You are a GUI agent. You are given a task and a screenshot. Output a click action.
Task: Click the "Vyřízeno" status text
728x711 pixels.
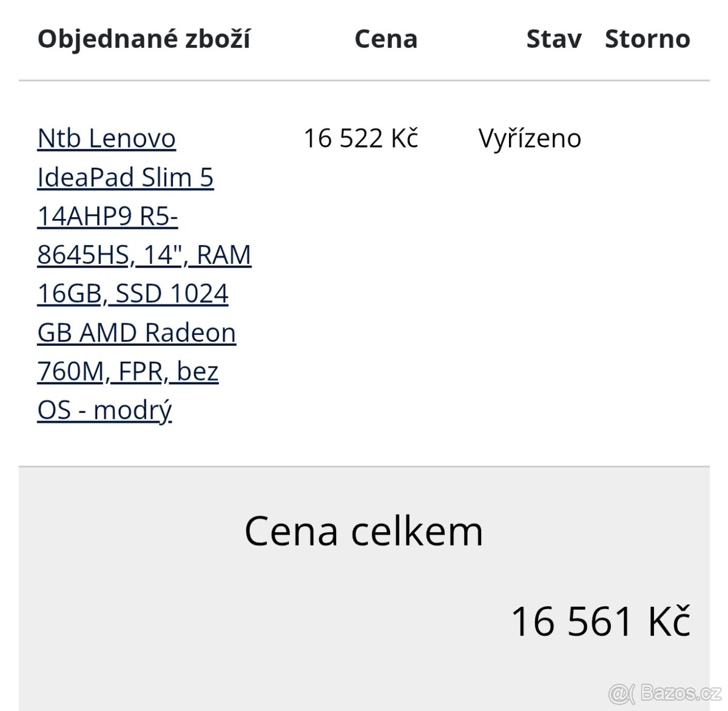pos(530,138)
